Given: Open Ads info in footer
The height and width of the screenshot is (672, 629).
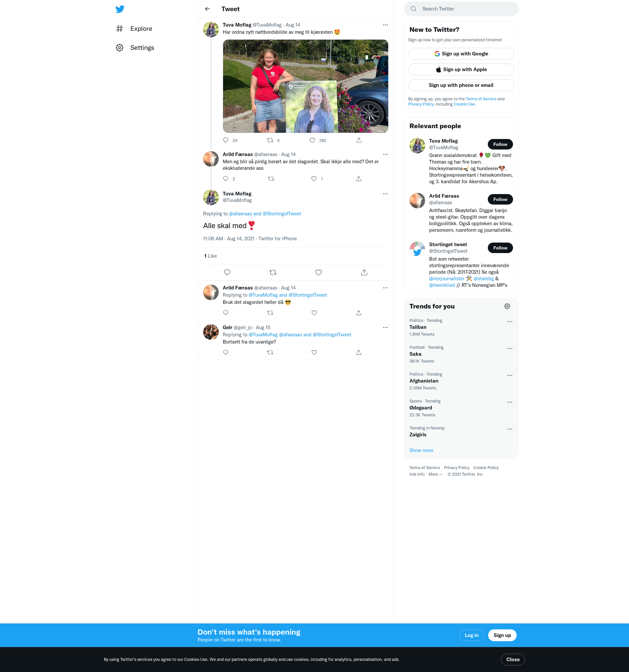Looking at the screenshot, I should [416, 475].
